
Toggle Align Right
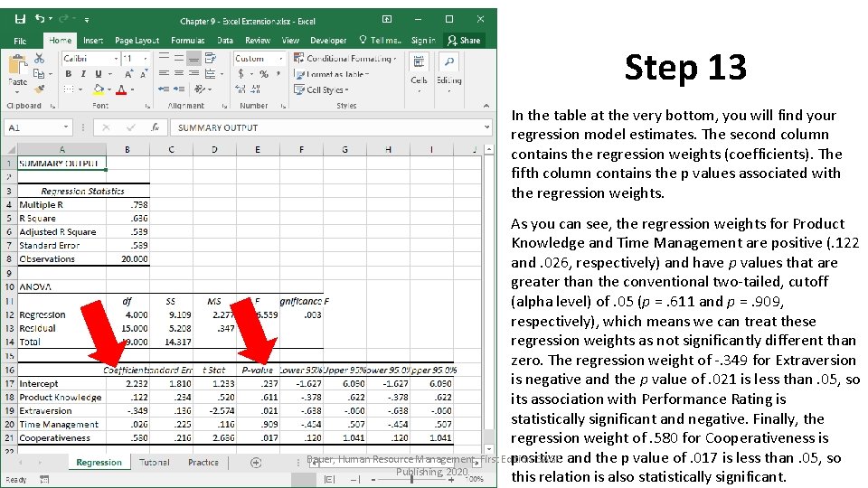193,73
